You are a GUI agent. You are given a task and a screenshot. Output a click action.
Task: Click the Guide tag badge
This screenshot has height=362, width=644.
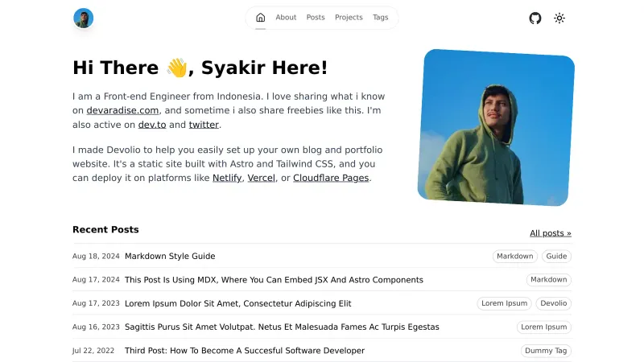(x=556, y=257)
